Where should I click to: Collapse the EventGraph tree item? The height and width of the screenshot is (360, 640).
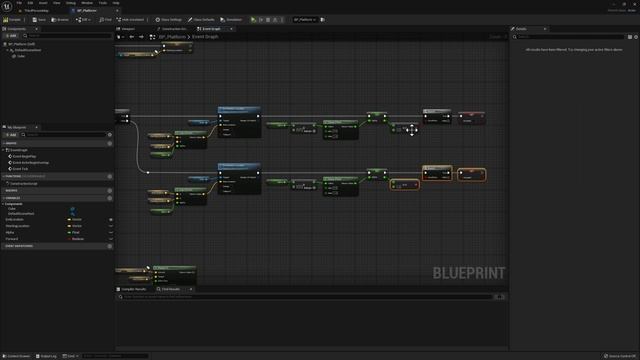coord(3,150)
